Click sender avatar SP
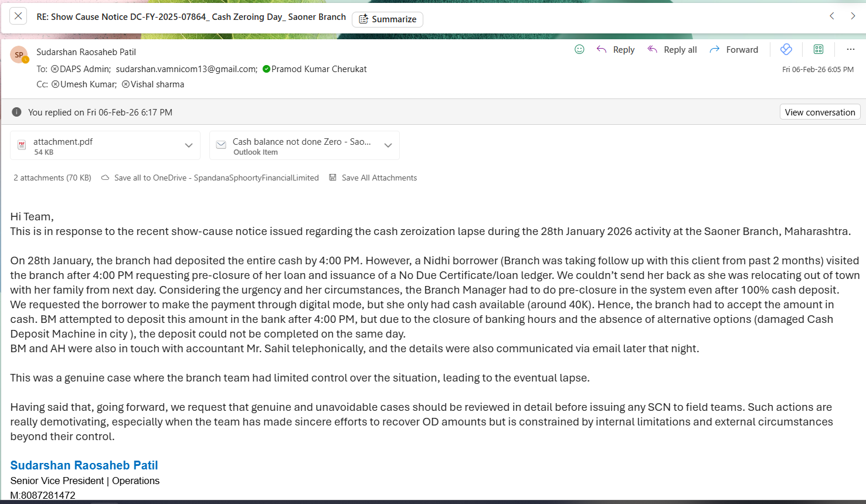Image resolution: width=866 pixels, height=504 pixels. coord(19,55)
